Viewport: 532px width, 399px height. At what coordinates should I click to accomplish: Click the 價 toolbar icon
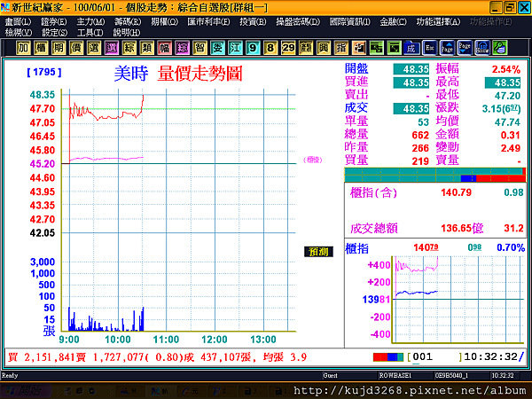pyautogui.click(x=76, y=48)
